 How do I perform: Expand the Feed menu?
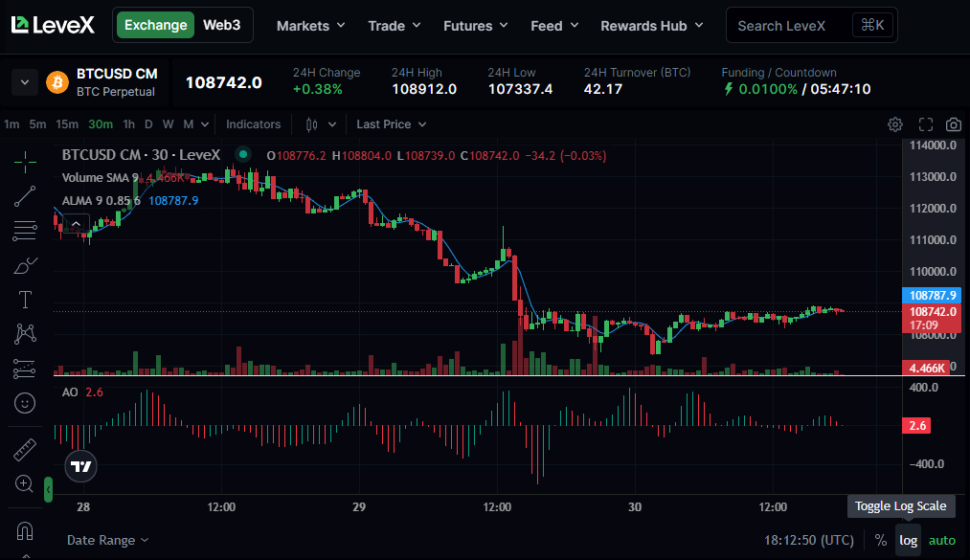tap(554, 26)
